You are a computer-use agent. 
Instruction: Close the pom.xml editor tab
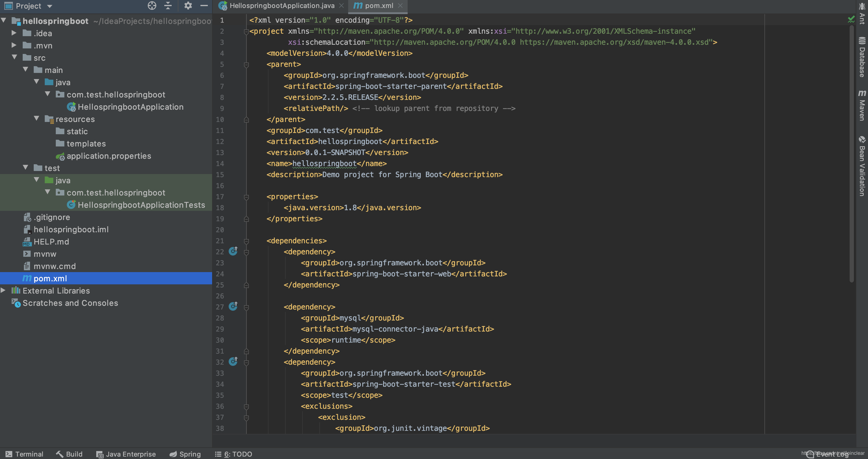click(x=400, y=6)
